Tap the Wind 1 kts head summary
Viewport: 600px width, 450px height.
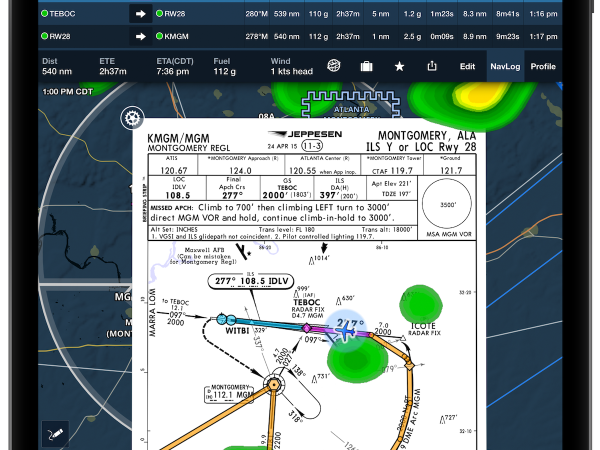(292, 67)
